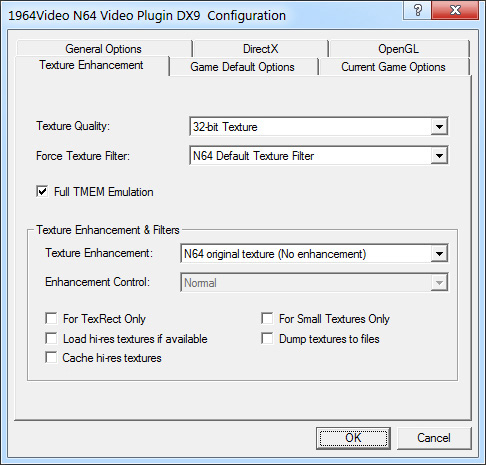The width and height of the screenshot is (486, 465).
Task: Open the OpenGL tab
Action: (x=399, y=49)
